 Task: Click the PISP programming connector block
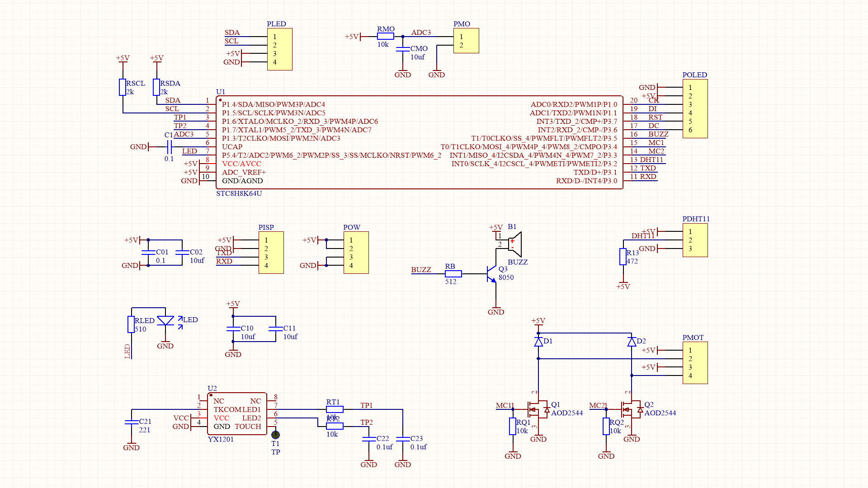click(x=271, y=253)
